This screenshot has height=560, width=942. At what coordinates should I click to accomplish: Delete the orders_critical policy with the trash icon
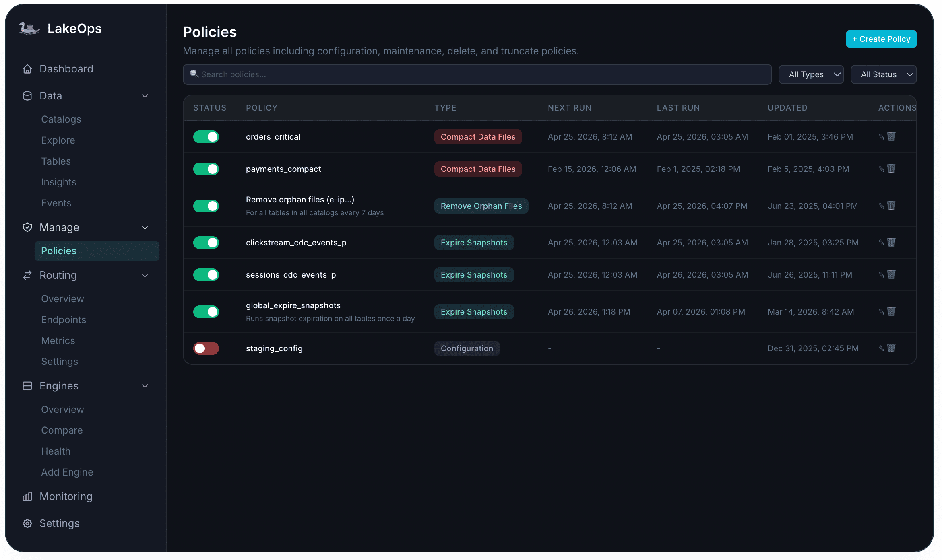[x=892, y=136]
